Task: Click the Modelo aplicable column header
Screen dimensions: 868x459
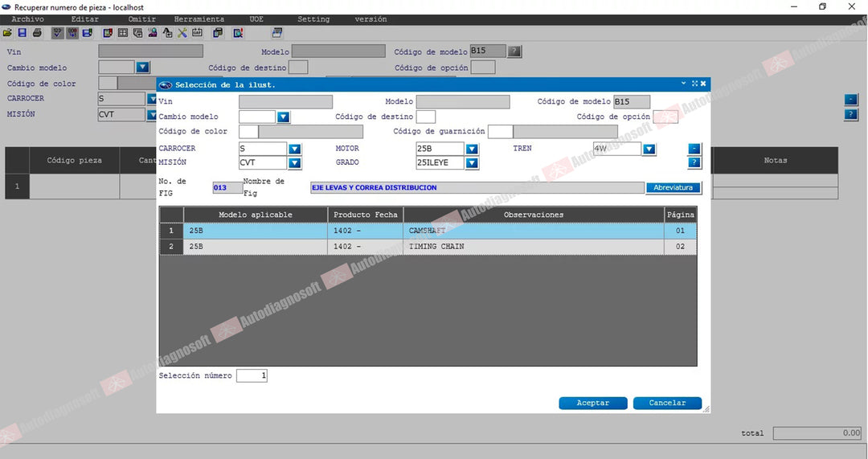Action: pyautogui.click(x=256, y=215)
